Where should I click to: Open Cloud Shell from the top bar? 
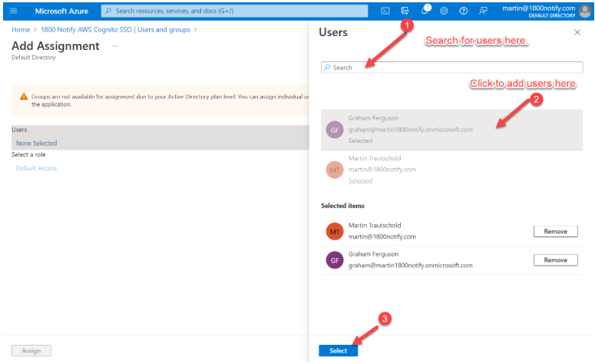[385, 11]
